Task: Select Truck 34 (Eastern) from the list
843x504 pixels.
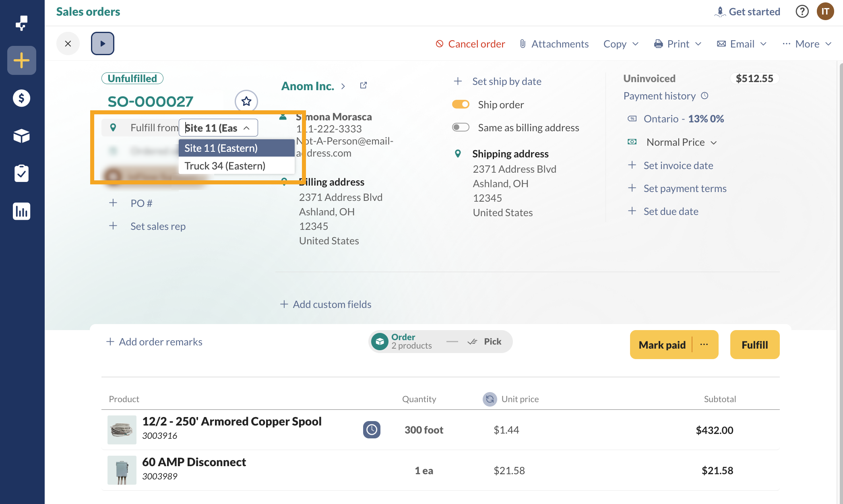Action: (225, 166)
